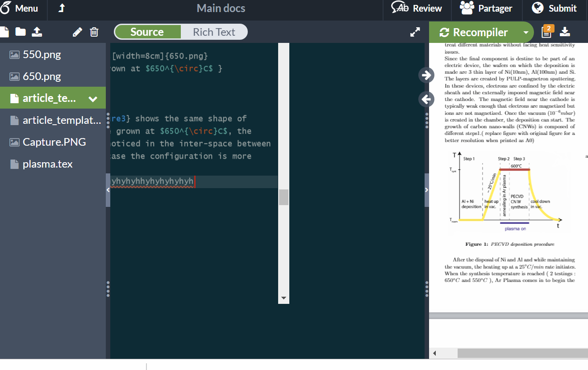Switch editor to Source mode

[147, 32]
